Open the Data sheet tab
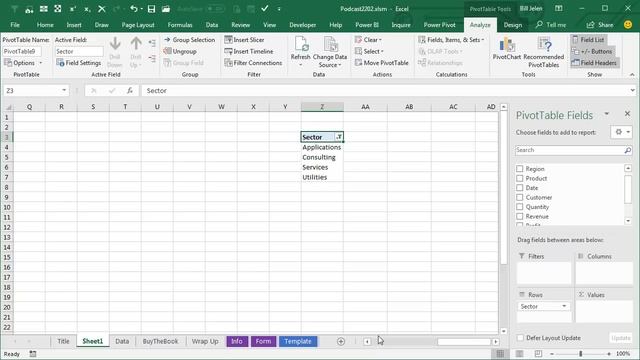This screenshot has width=640, height=360. click(122, 341)
